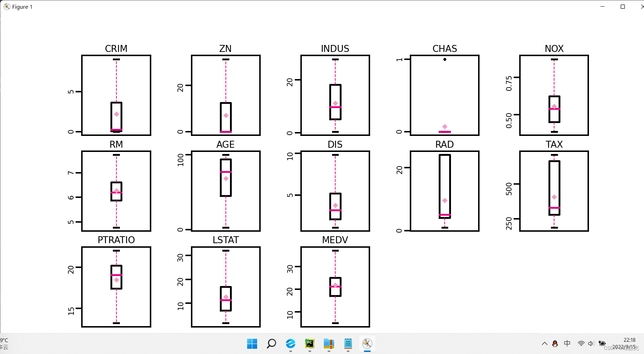Click the median line in RM box
This screenshot has height=354, width=644.
[116, 192]
